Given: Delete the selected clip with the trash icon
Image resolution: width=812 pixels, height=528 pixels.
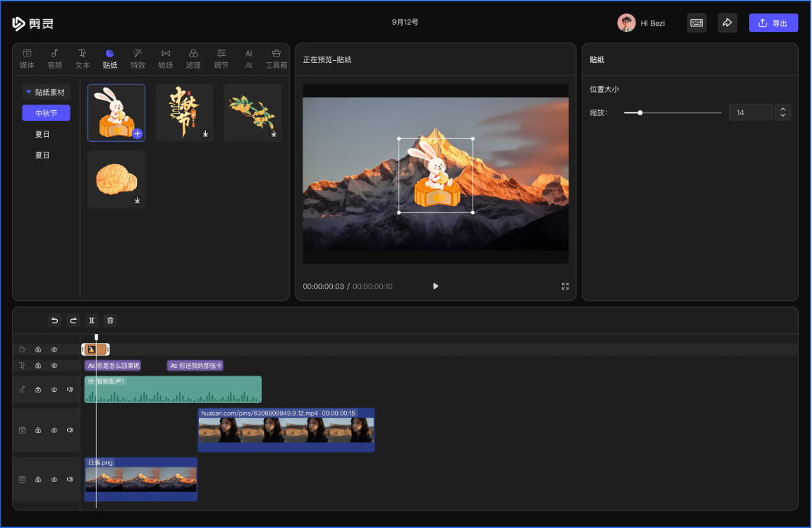Looking at the screenshot, I should tap(110, 321).
